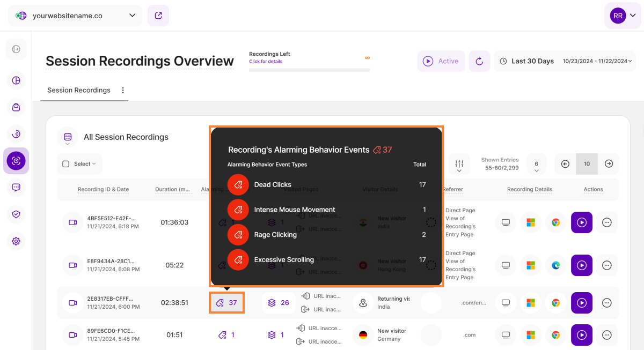
Task: Open the external site link icon
Action: pos(158,16)
